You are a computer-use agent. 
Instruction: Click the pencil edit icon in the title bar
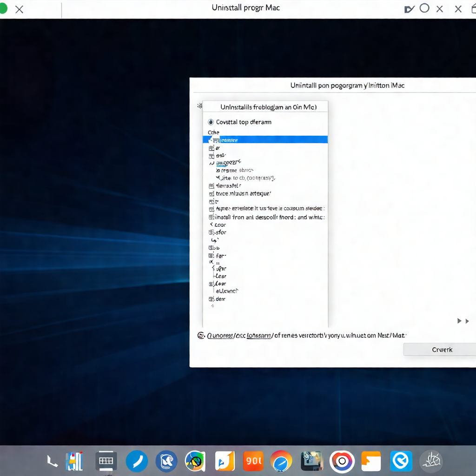click(x=409, y=8)
